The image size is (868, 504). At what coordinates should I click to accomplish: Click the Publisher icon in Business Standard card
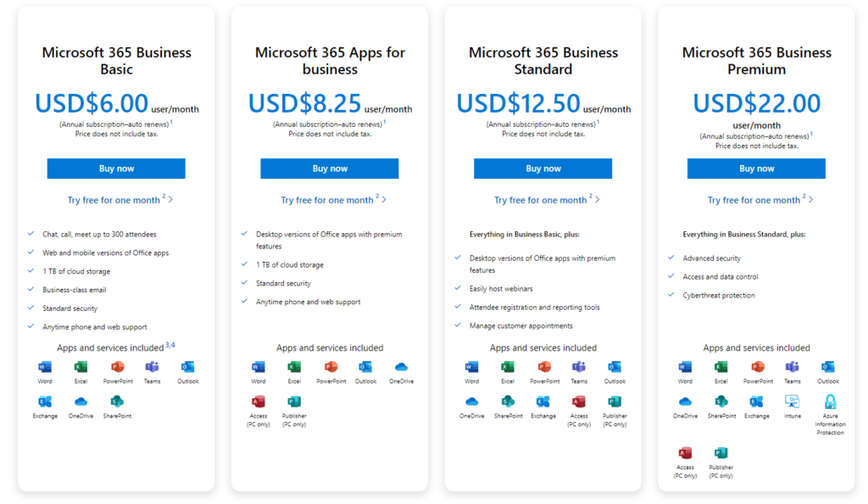615,402
